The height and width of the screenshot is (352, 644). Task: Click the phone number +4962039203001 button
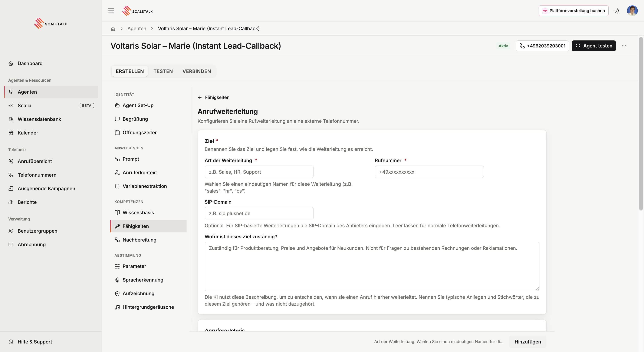click(542, 46)
